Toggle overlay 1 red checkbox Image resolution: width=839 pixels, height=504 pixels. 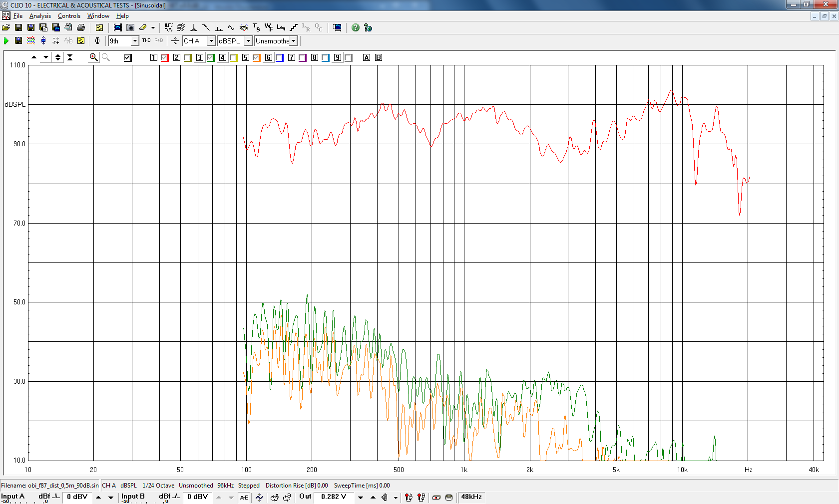tap(165, 58)
